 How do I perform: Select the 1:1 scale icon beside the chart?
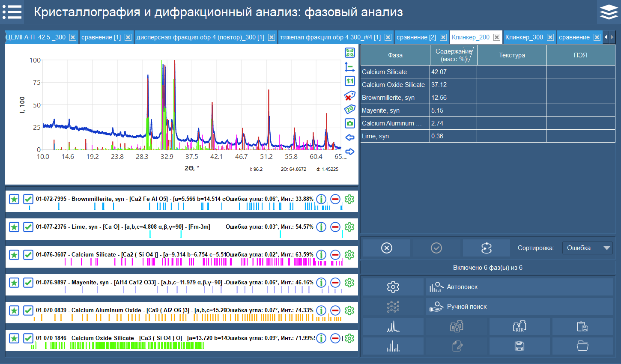pos(350,81)
